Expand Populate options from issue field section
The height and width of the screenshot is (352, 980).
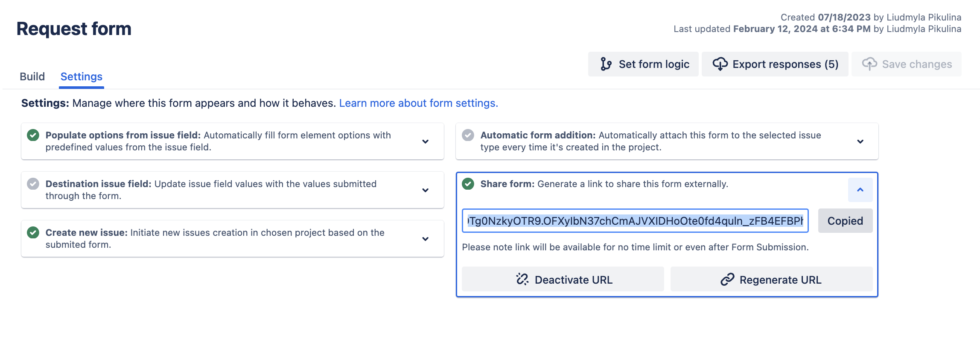tap(425, 141)
